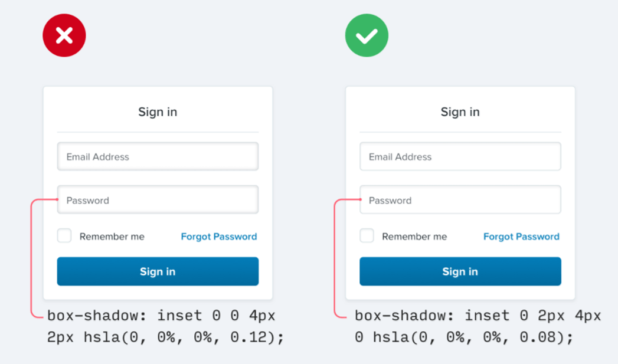The image size is (618, 364).
Task: Enable Remember me checkbox in green check form
Action: [367, 236]
